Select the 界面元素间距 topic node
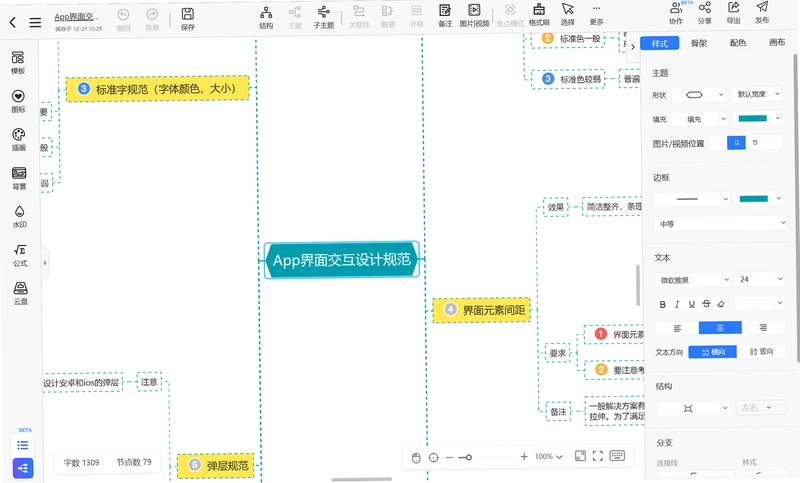800x483 pixels. coord(482,310)
